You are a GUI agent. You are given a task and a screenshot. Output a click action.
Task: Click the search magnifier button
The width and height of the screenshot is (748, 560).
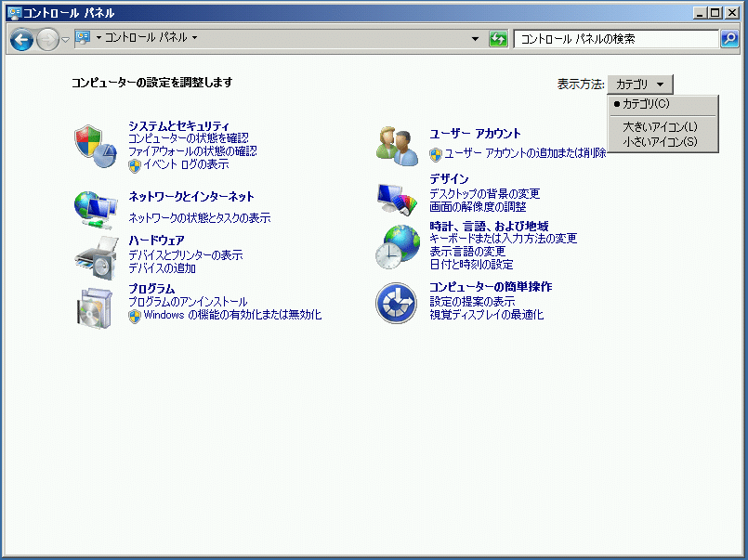tap(729, 39)
